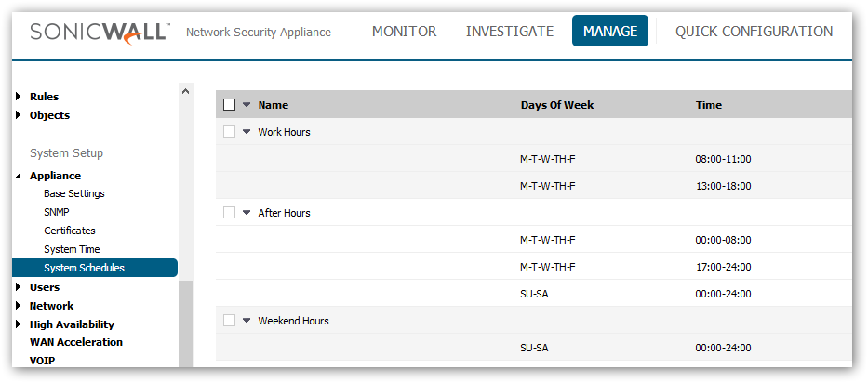
Task: Click the 13:00-18:00 time cell
Action: 723,186
